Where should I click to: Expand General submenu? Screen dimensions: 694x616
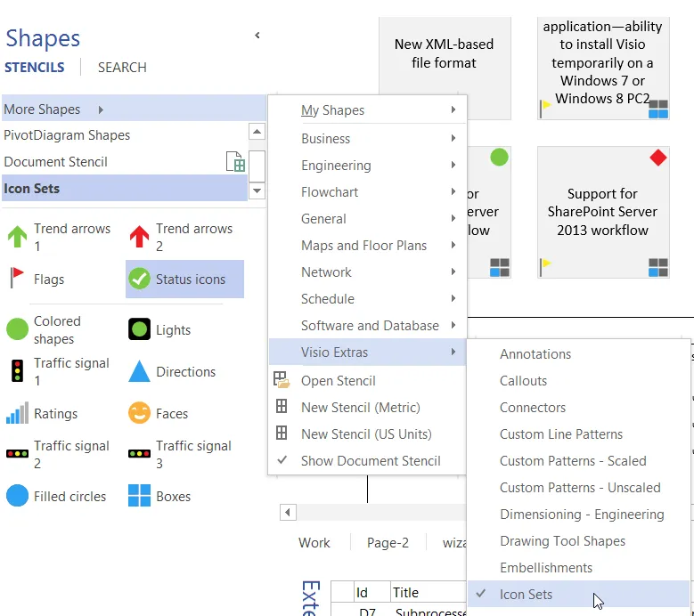pos(367,218)
